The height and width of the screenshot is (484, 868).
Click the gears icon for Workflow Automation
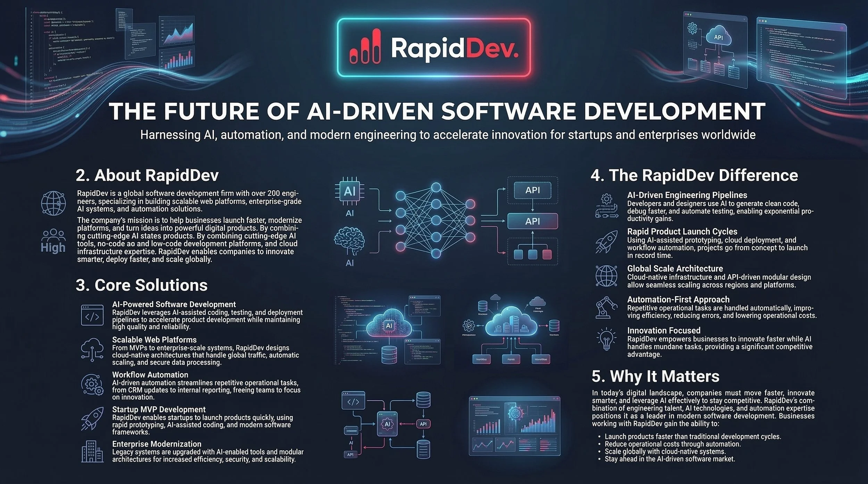(92, 384)
